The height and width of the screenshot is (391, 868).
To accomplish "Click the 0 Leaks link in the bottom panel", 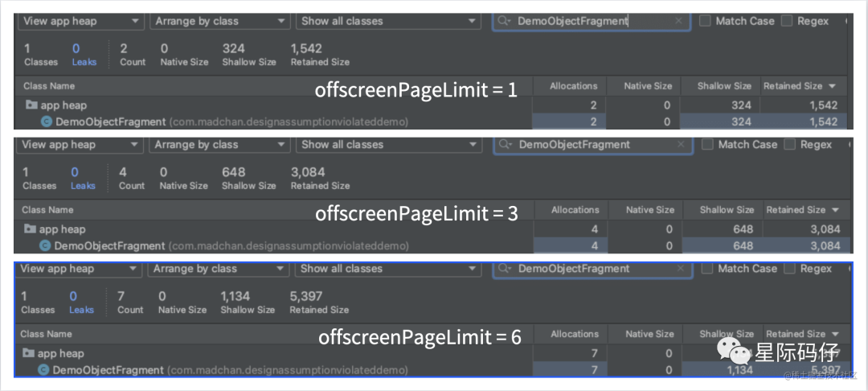I will tap(81, 303).
